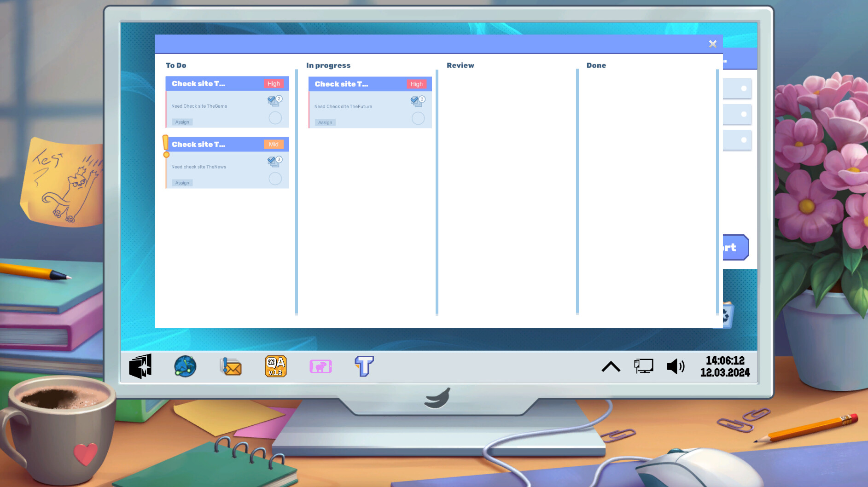Select the To Do column header
This screenshot has height=487, width=868.
tap(176, 65)
